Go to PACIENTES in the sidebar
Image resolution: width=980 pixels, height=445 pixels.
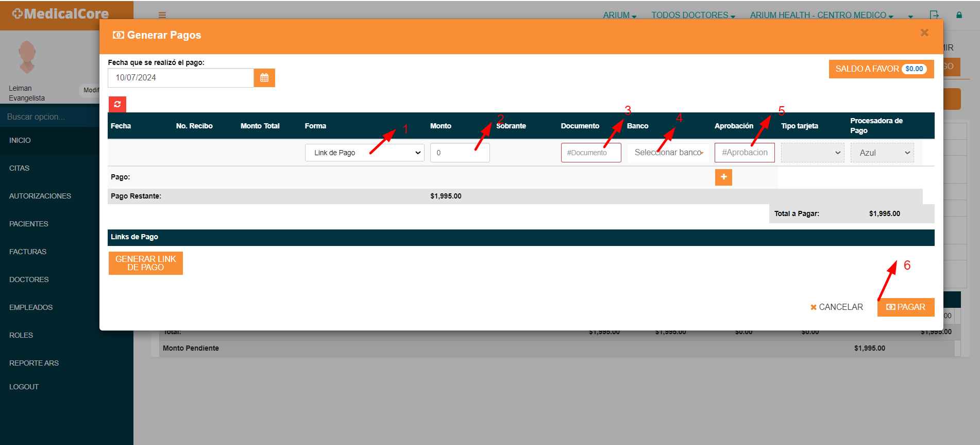29,224
